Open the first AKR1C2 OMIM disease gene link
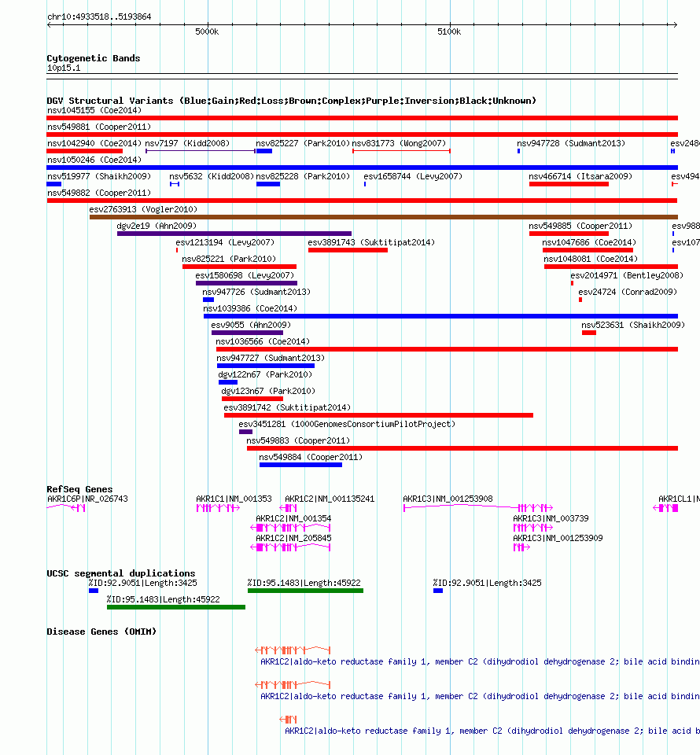The width and height of the screenshot is (700, 755). 480,662
